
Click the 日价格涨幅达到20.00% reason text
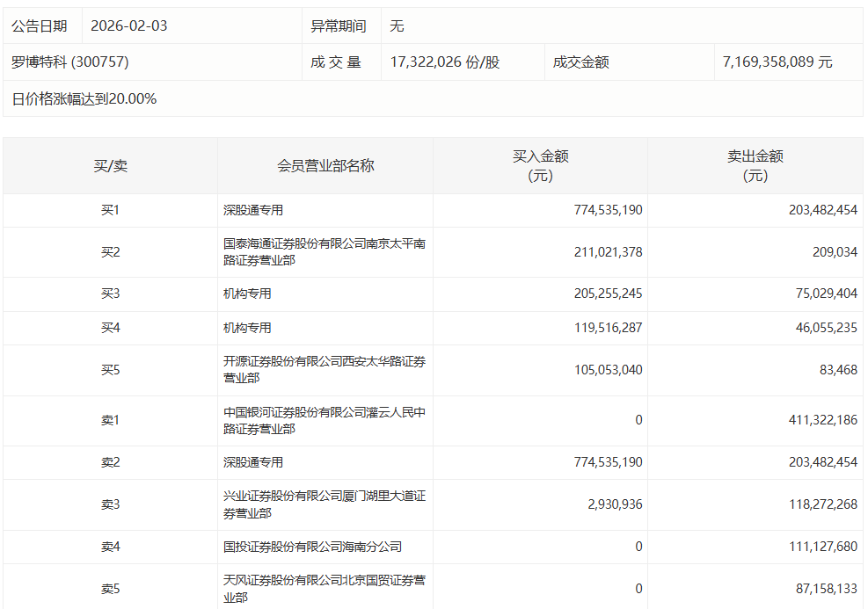tap(84, 99)
